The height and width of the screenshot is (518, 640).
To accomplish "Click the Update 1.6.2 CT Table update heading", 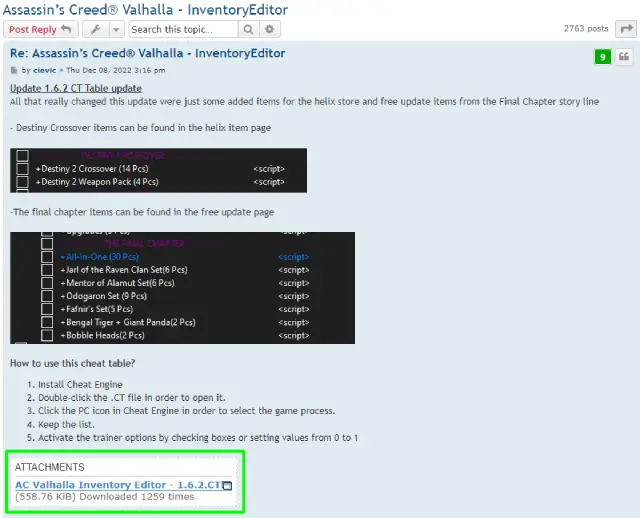I will pos(76,88).
